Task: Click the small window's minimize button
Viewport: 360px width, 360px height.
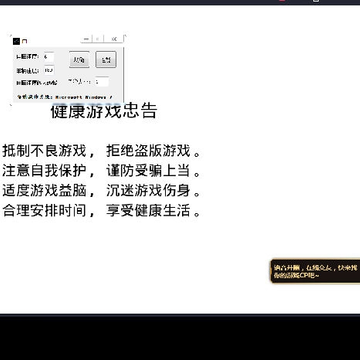Action: [86, 39]
